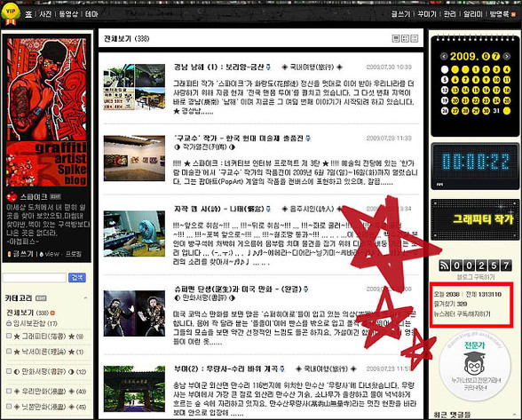
Task: Click small icon after 구교수 작가 title
Action: click(308, 139)
